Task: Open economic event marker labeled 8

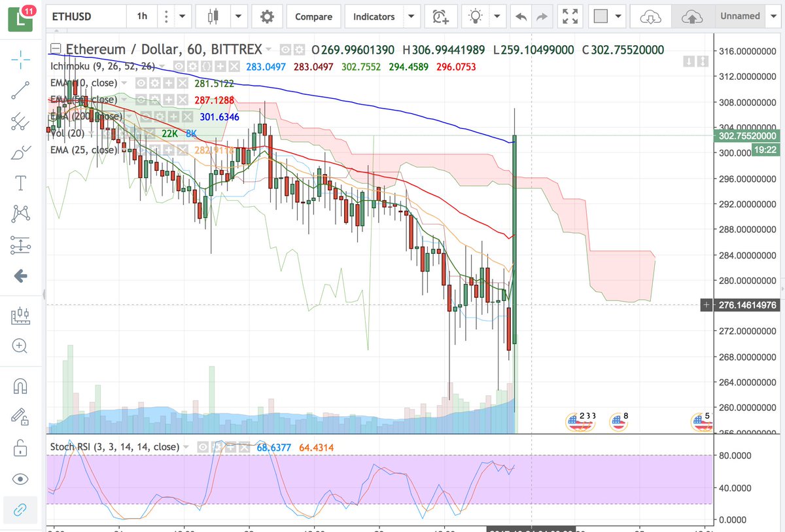Action: (619, 422)
